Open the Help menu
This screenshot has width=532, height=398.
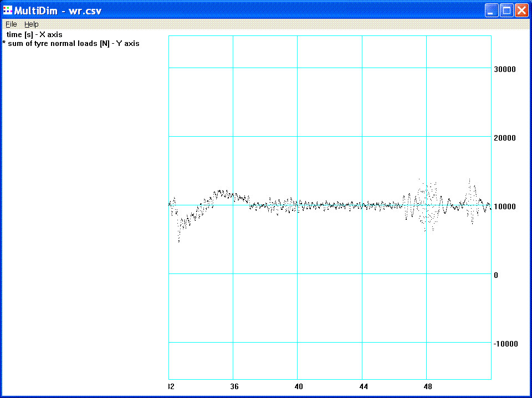(x=31, y=24)
